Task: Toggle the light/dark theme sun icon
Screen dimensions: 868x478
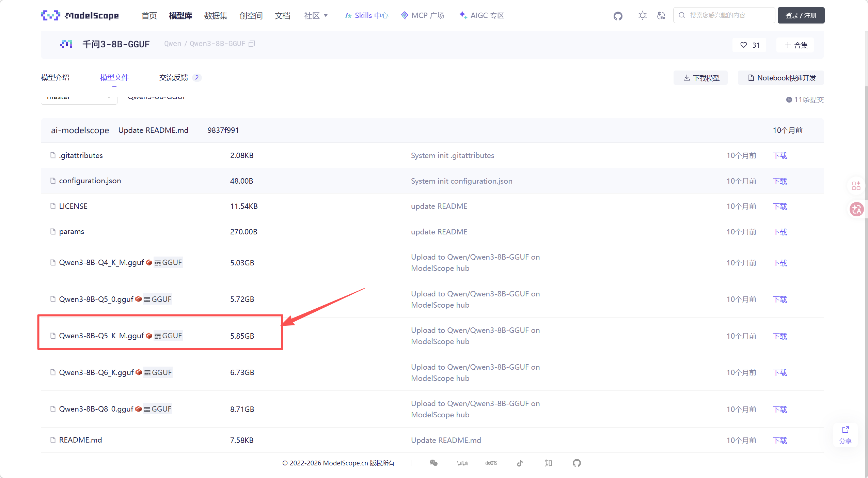Action: (x=642, y=16)
